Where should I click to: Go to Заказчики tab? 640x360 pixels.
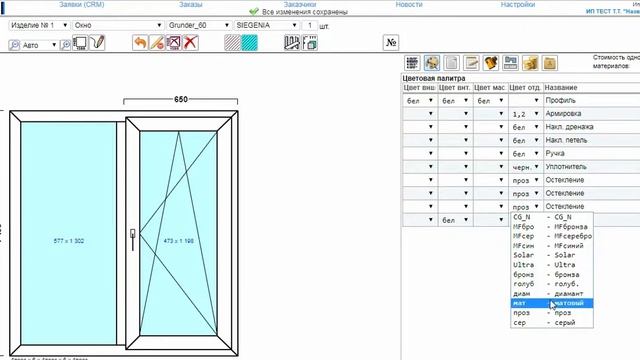coord(300,4)
